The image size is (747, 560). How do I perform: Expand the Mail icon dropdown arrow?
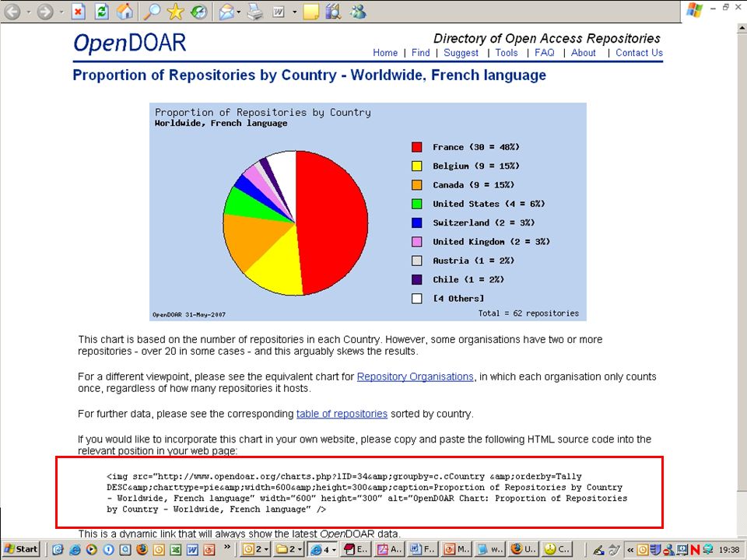coord(239,12)
